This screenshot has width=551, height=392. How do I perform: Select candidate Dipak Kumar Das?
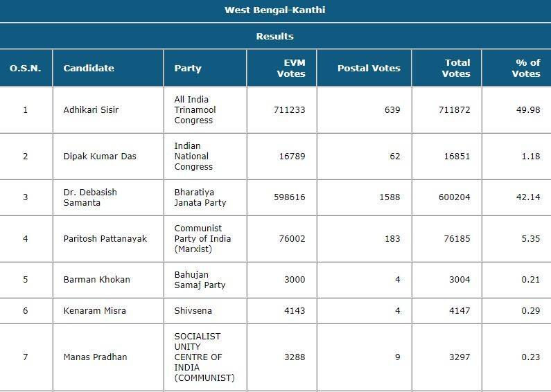[x=100, y=157]
